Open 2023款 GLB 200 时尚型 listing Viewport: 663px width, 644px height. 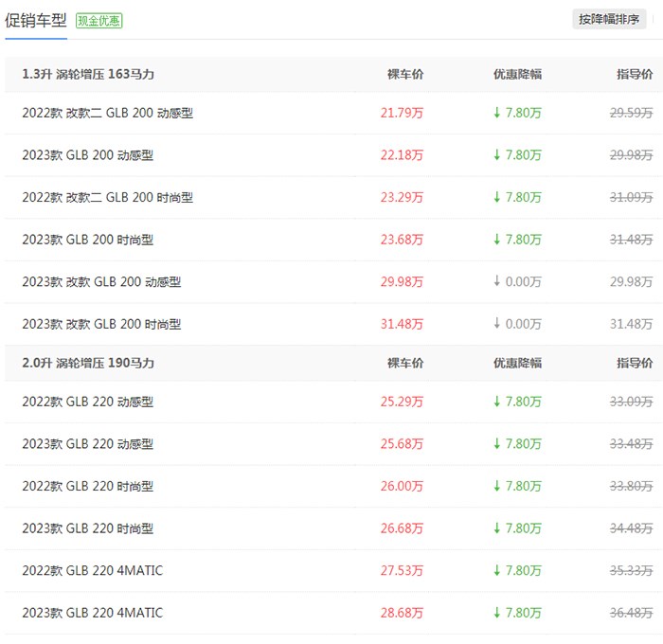[x=88, y=240]
